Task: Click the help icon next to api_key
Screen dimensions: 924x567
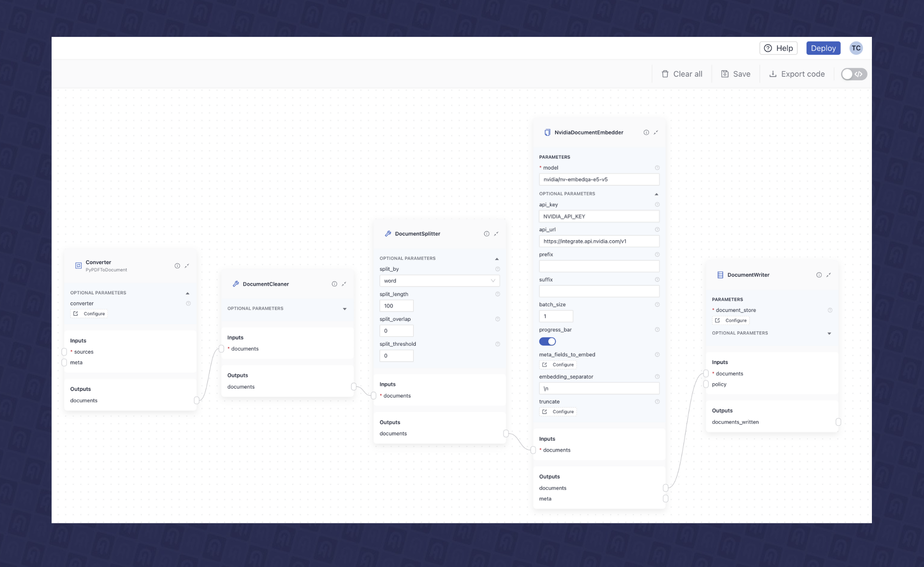Action: click(x=657, y=205)
